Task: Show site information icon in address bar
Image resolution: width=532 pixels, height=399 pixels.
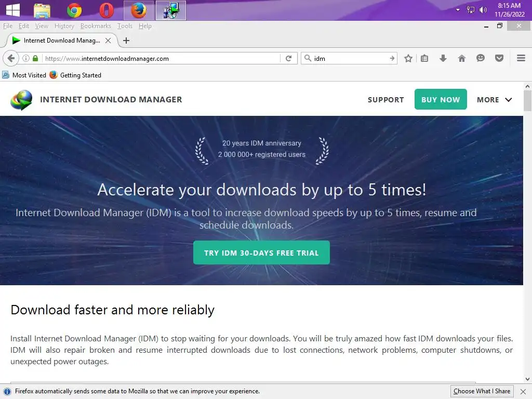Action: (x=26, y=58)
